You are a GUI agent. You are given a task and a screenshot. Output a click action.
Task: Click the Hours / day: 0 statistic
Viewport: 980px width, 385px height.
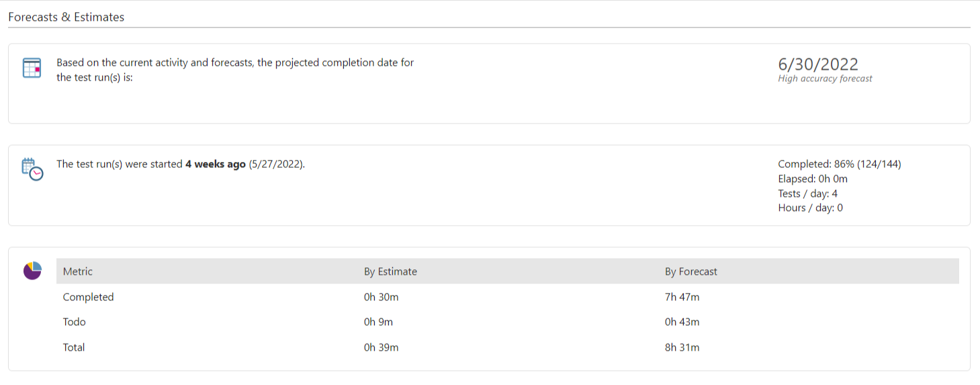pos(810,208)
